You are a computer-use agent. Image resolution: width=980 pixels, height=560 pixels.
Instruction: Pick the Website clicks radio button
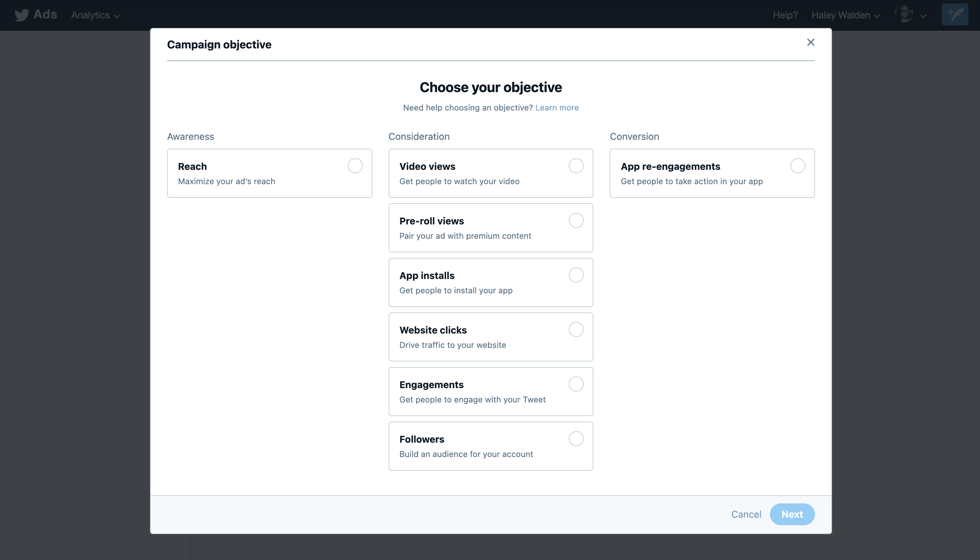[576, 329]
